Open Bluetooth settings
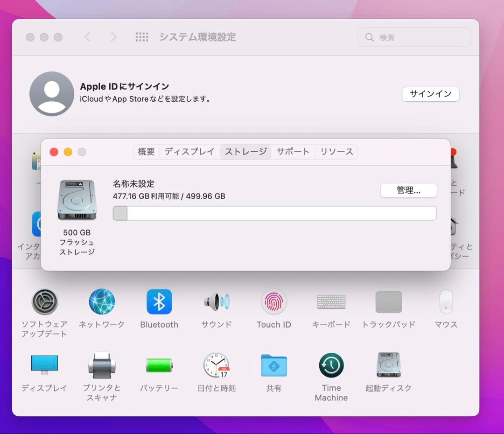The image size is (504, 434). (159, 301)
